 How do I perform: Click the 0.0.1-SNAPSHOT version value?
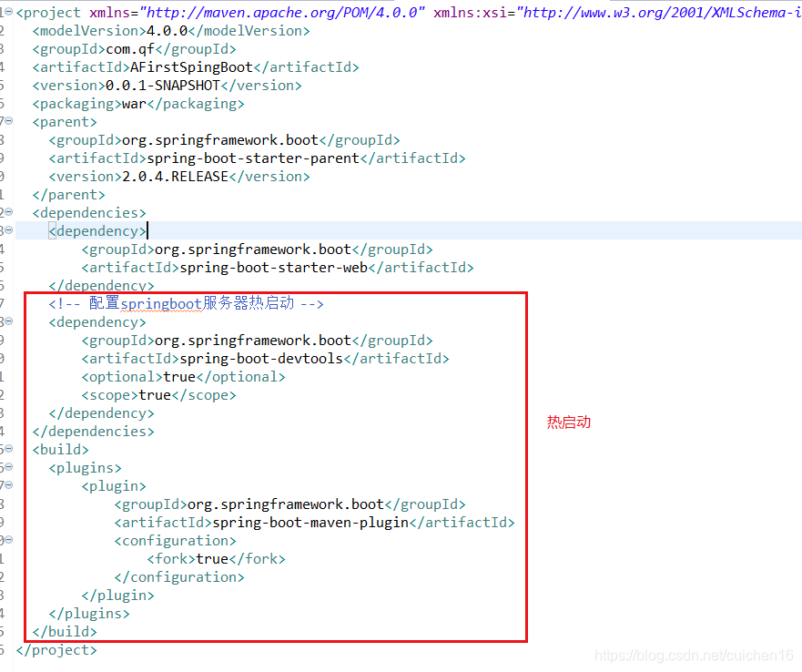coord(163,86)
